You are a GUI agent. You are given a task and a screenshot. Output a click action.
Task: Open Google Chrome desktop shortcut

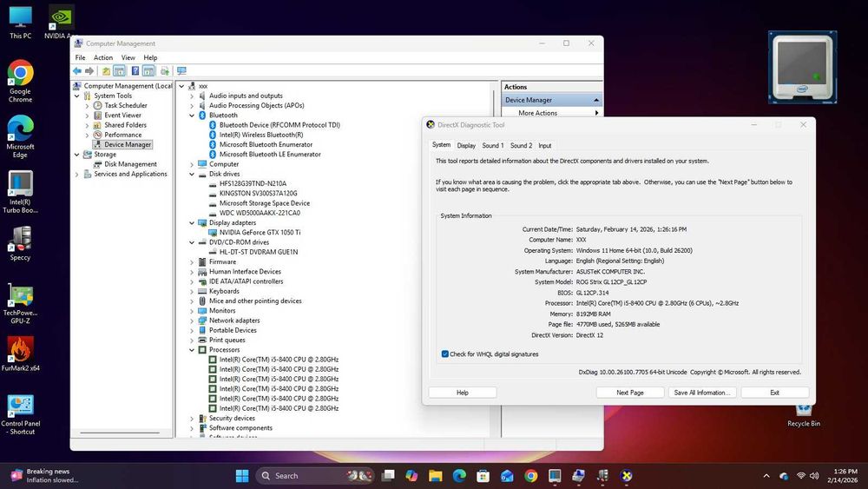20,81
